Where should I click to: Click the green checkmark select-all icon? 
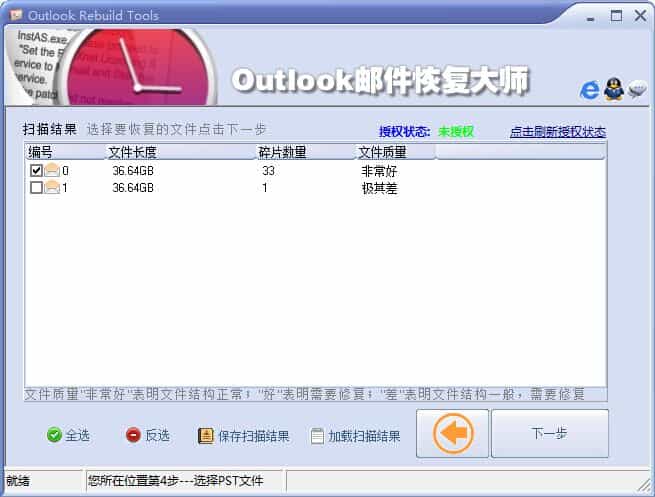[x=54, y=435]
